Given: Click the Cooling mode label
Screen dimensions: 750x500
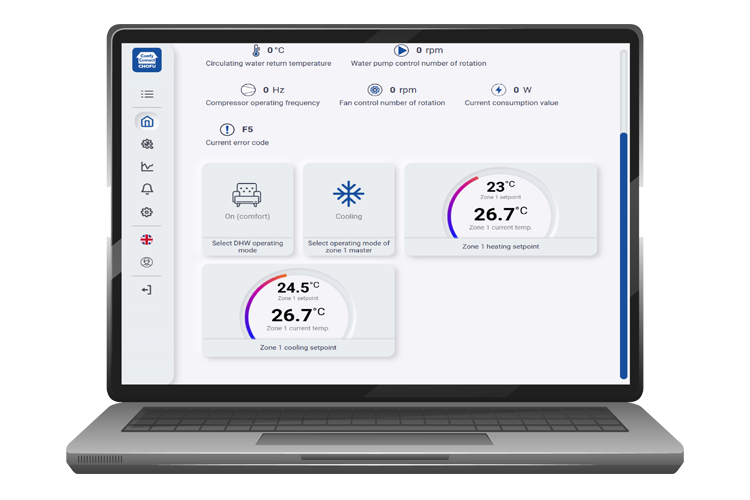Looking at the screenshot, I should click(x=349, y=217).
